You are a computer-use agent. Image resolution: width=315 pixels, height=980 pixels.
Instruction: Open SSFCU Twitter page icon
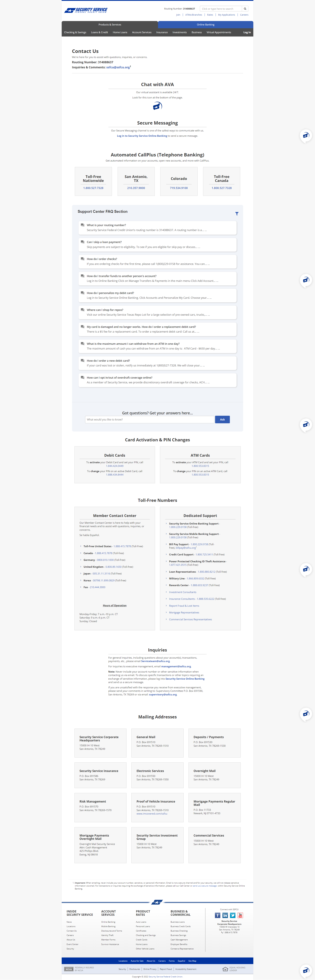(232, 915)
